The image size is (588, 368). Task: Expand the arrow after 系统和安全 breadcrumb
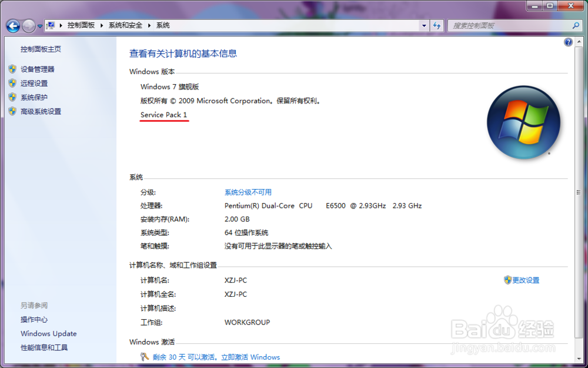click(x=149, y=25)
